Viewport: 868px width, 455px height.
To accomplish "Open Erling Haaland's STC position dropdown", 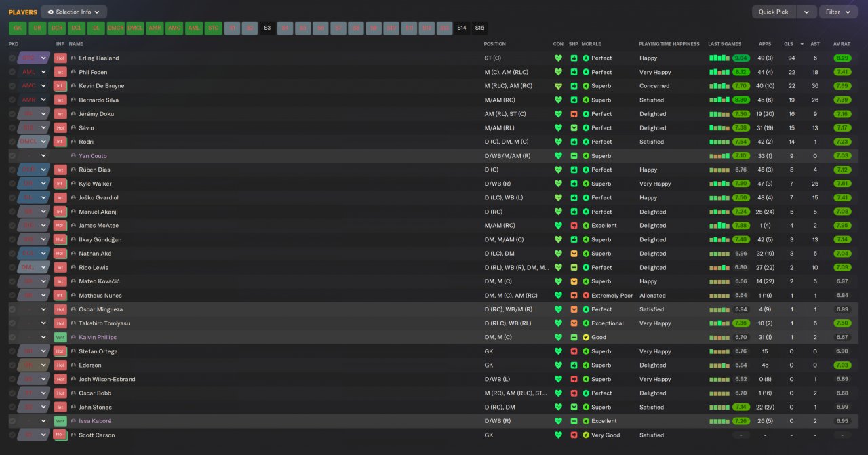I will click(34, 58).
